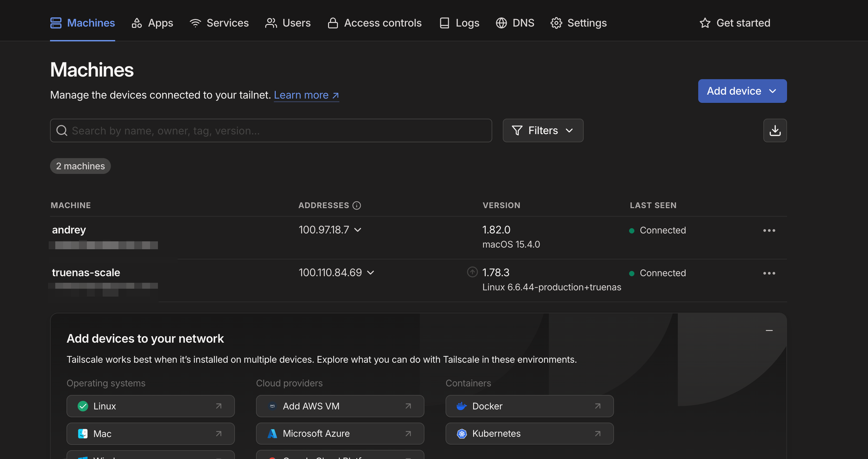Click the Users people icon
The image size is (868, 459).
coord(271,23)
